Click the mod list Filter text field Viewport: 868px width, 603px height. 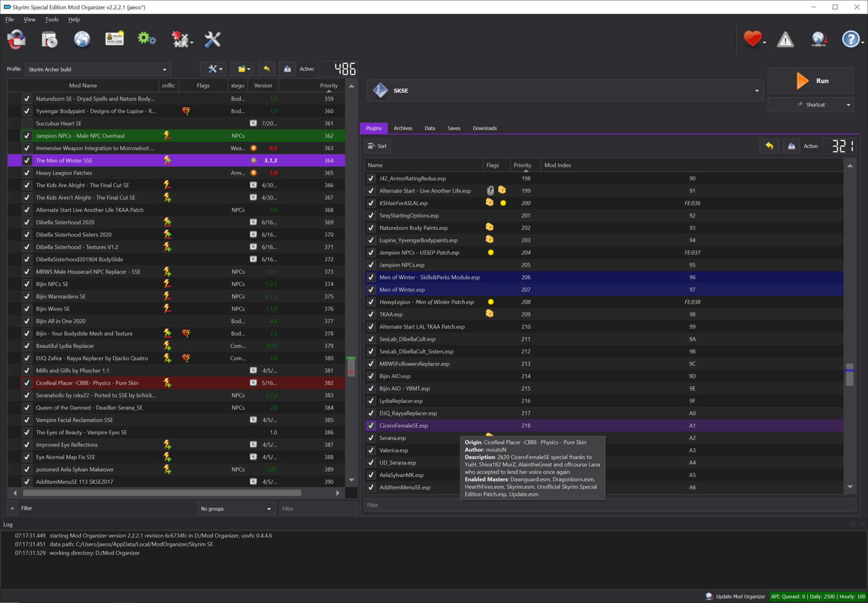[318, 508]
